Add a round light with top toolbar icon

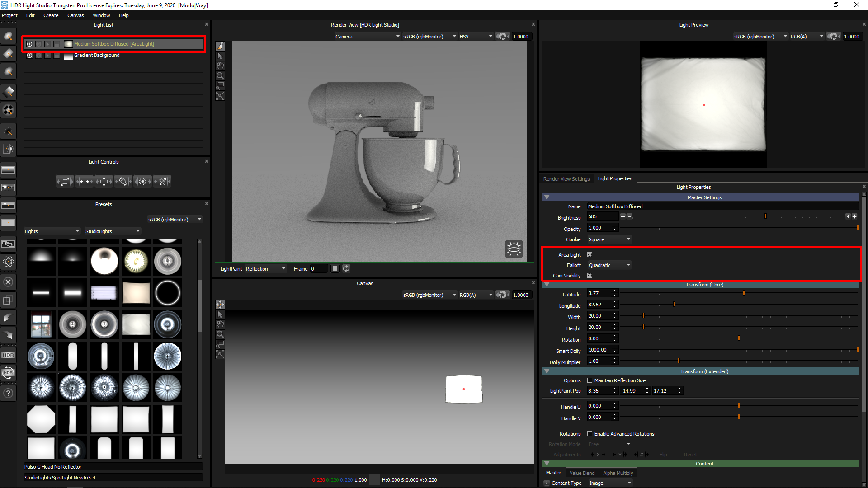[8, 36]
